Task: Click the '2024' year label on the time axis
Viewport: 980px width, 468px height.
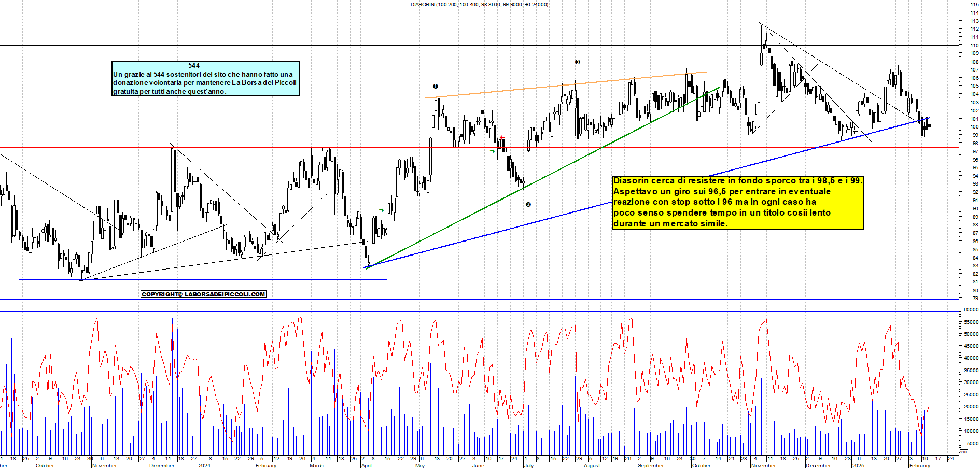Action: coord(204,465)
